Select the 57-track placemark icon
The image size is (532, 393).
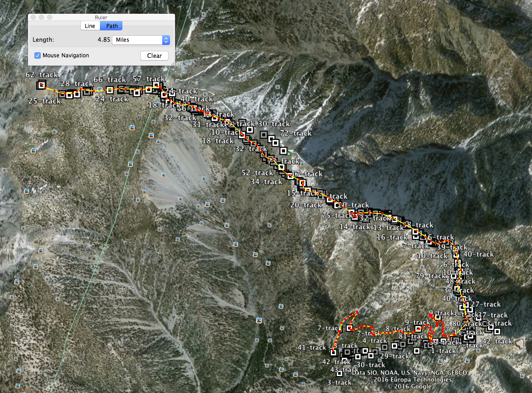156,85
